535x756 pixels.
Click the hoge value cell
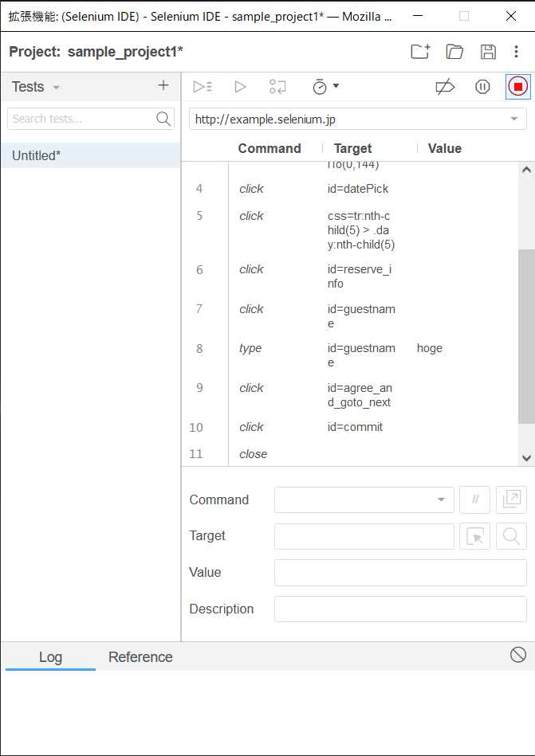[x=429, y=348]
